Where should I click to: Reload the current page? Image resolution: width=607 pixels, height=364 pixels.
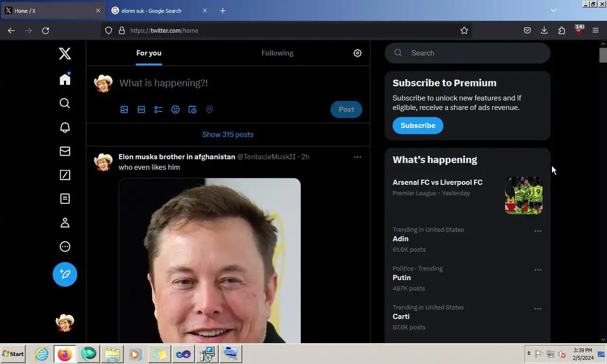[x=46, y=31]
